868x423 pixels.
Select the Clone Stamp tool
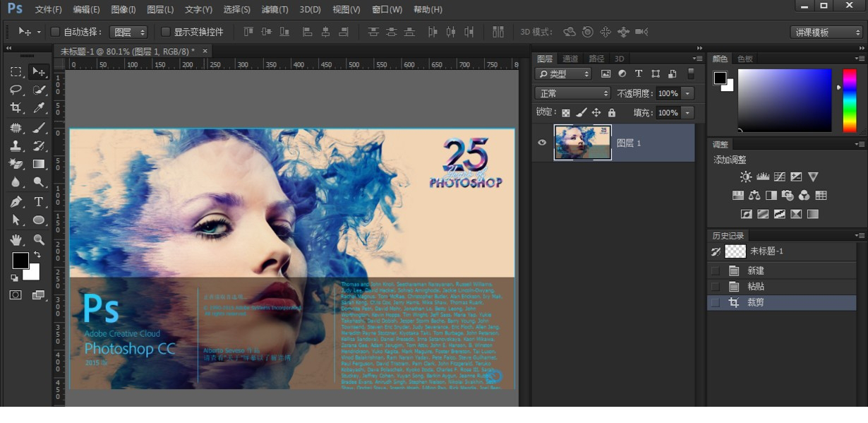(16, 146)
